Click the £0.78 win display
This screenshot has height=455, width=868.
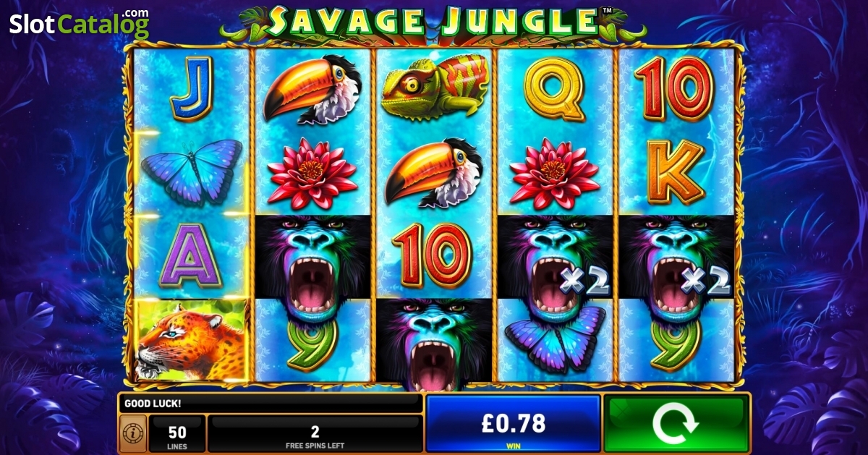pyautogui.click(x=514, y=424)
